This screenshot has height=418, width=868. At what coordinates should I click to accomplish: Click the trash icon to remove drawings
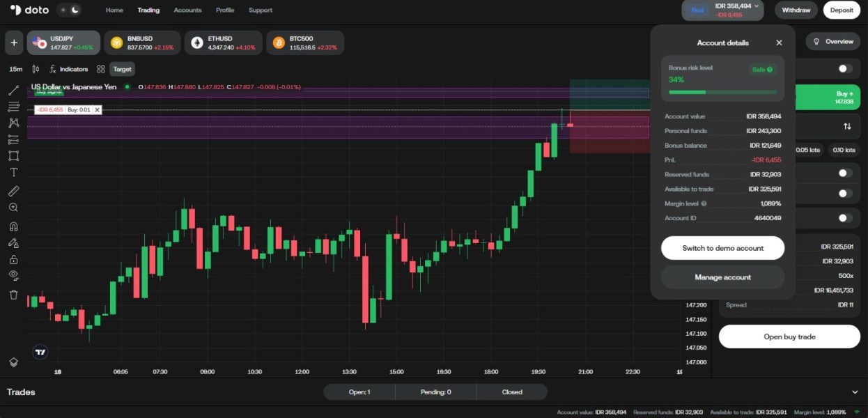pyautogui.click(x=13, y=295)
